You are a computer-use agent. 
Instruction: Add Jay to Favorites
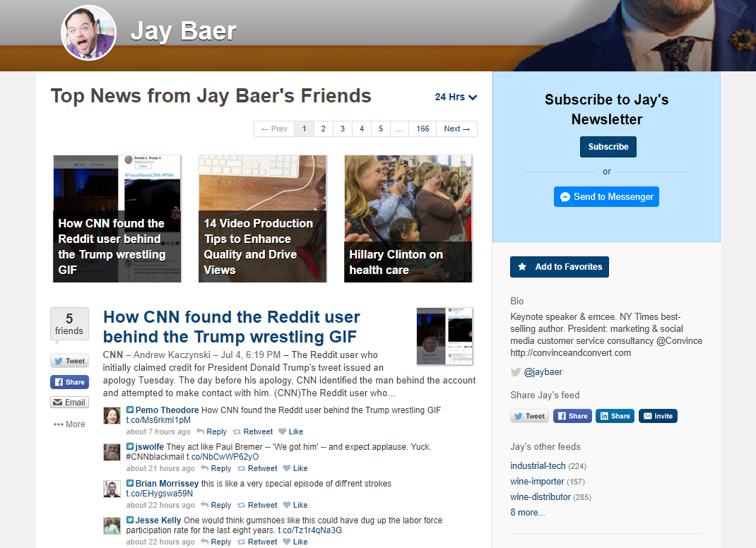tap(560, 267)
